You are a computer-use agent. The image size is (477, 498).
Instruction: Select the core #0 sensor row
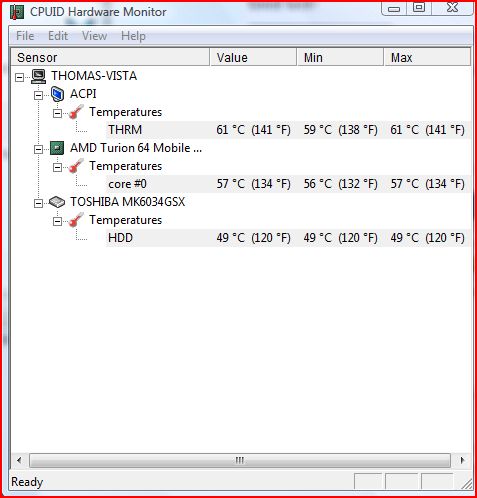[288, 184]
